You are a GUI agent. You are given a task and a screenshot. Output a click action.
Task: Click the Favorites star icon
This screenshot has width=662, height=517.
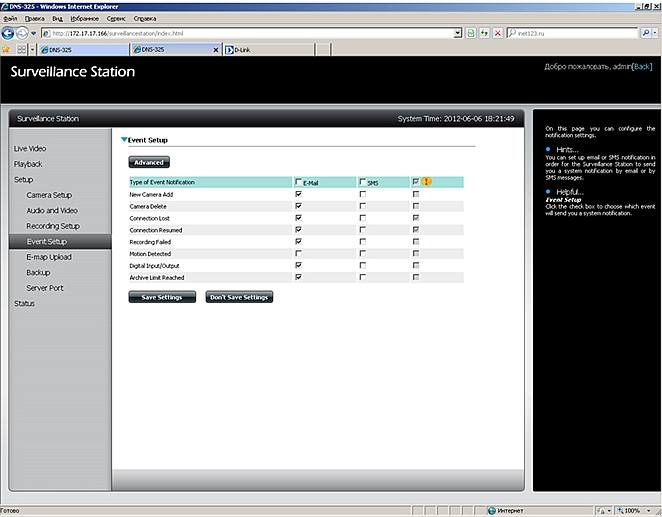(x=7, y=48)
